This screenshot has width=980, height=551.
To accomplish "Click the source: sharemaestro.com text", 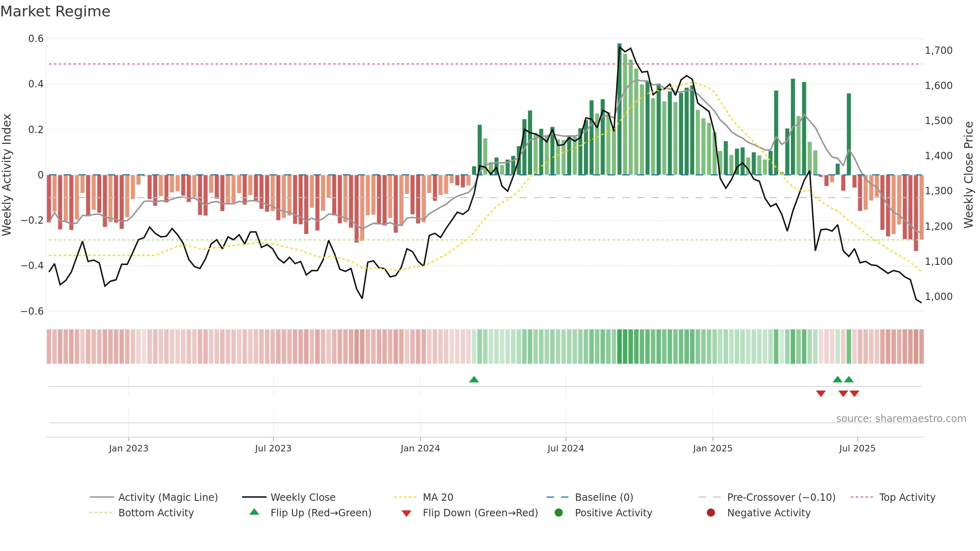I will (x=901, y=419).
